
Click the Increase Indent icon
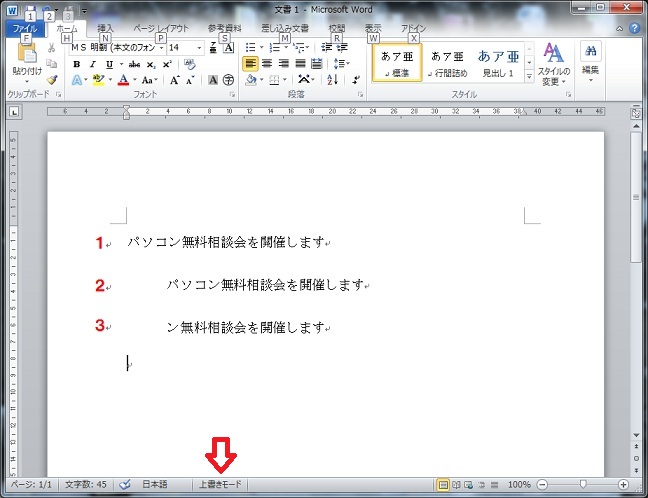pos(342,48)
